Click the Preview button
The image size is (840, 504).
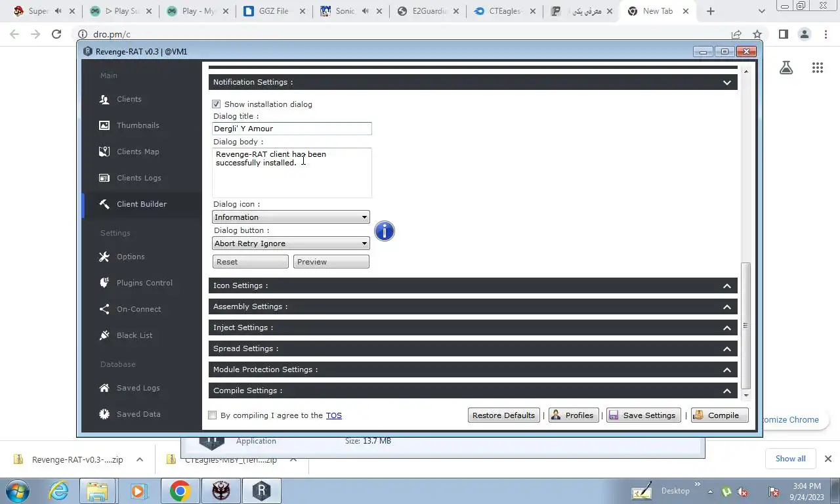(x=331, y=262)
